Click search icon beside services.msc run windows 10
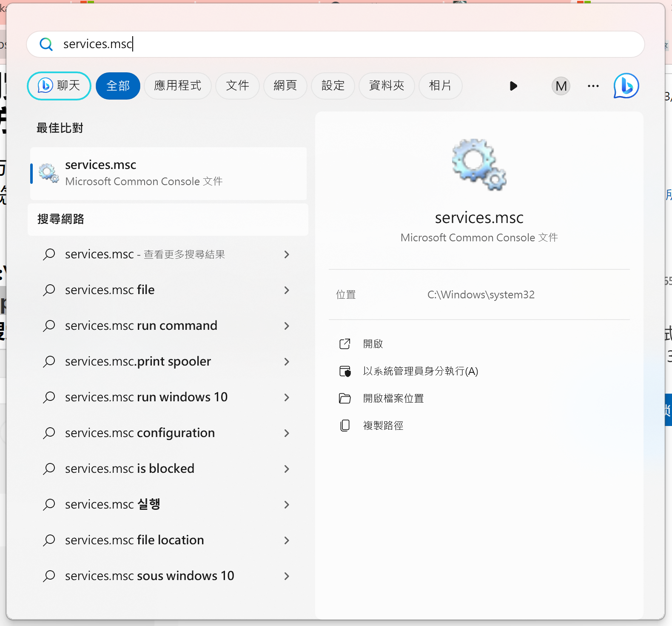The width and height of the screenshot is (672, 626). coord(49,397)
